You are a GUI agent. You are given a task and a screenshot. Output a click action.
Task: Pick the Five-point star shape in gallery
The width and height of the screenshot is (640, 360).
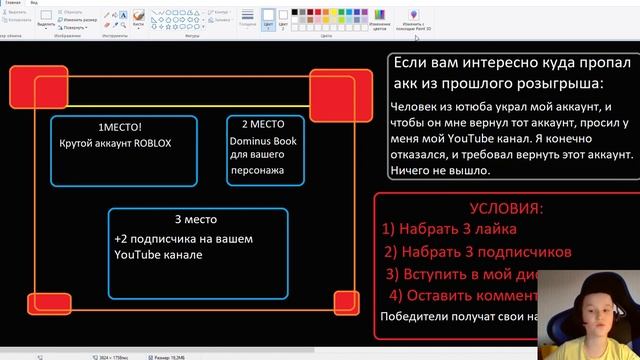[x=168, y=27]
